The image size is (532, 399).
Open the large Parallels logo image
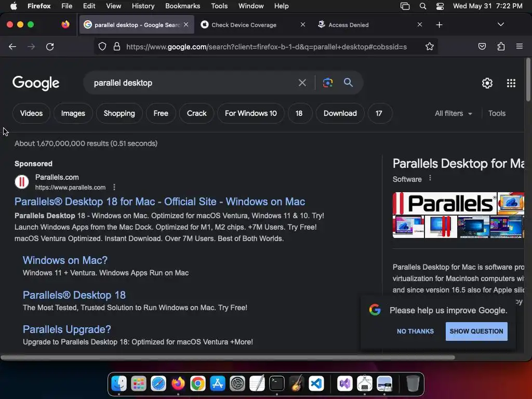pyautogui.click(x=445, y=204)
